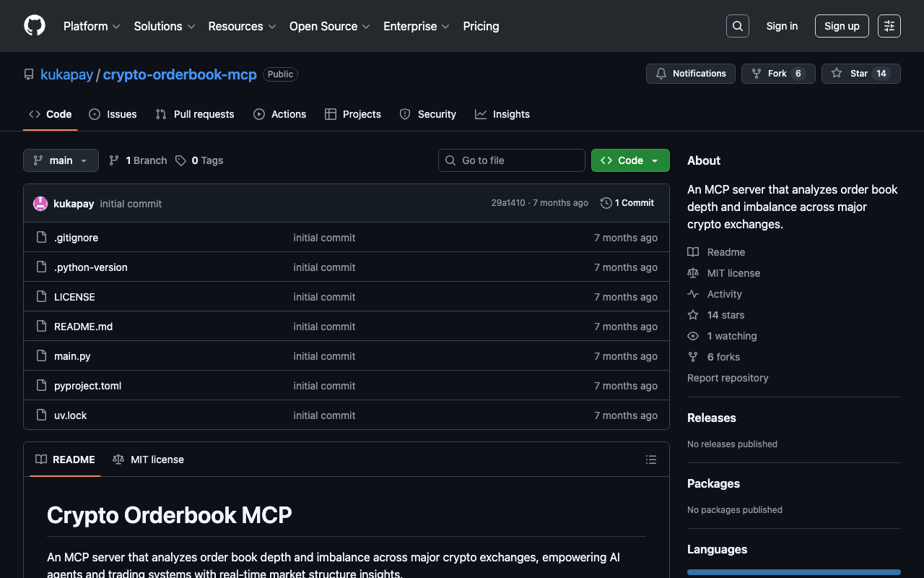Open the pyproject.toml file link
Image resolution: width=924 pixels, height=578 pixels.
(x=87, y=386)
